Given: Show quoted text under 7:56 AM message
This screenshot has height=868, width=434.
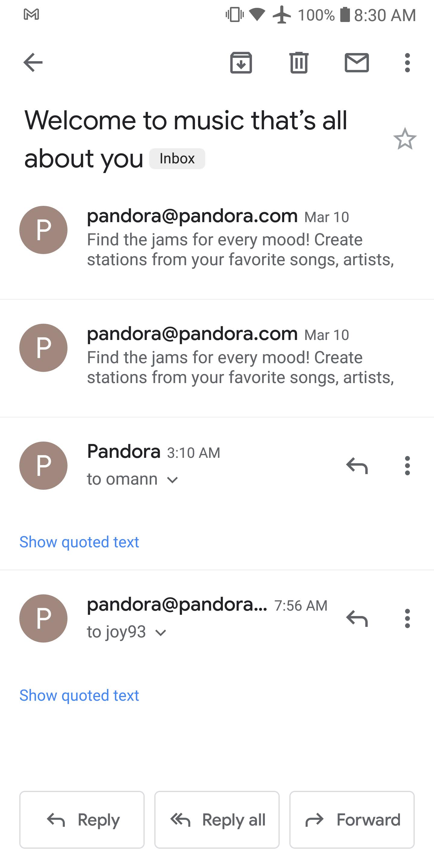Looking at the screenshot, I should (x=79, y=696).
